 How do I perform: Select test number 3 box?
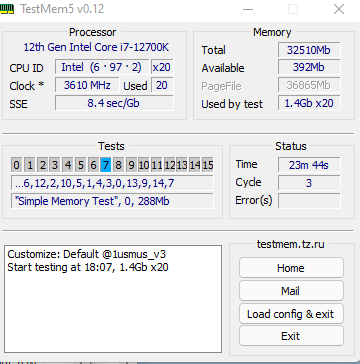(x=55, y=165)
